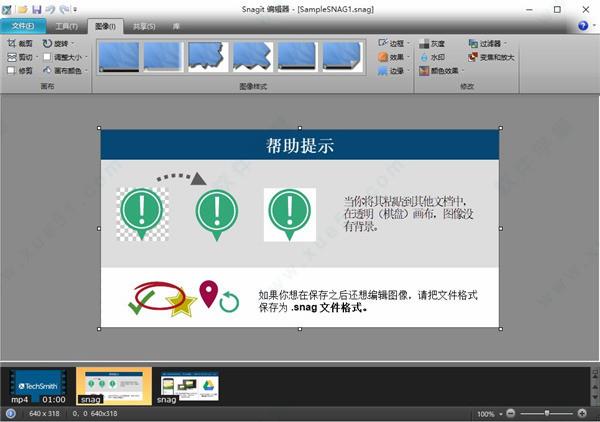Expand the image styles gallery scroll arrow
600x422 pixels.
[x=368, y=70]
